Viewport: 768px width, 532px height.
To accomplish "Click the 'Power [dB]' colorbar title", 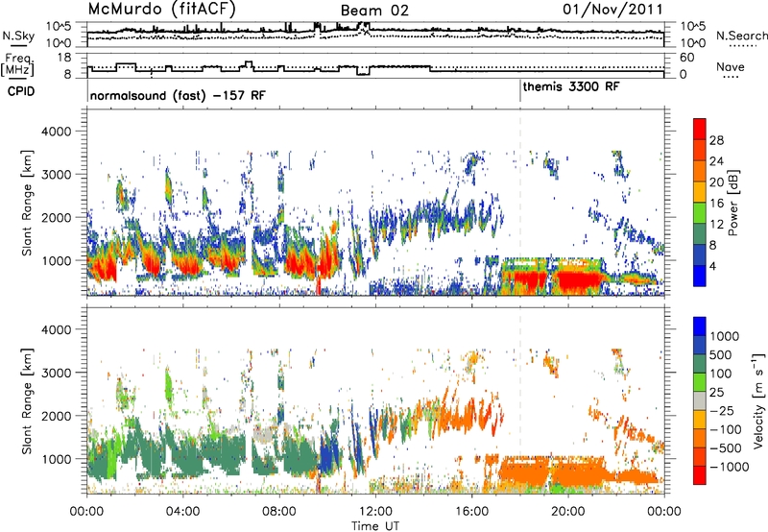I will 732,203.
